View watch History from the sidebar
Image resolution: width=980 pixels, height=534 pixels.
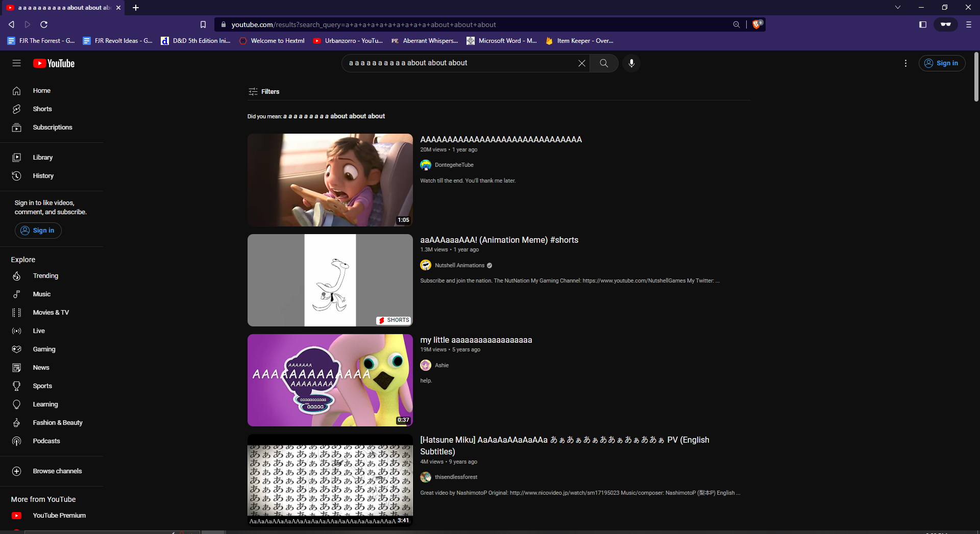(x=43, y=176)
